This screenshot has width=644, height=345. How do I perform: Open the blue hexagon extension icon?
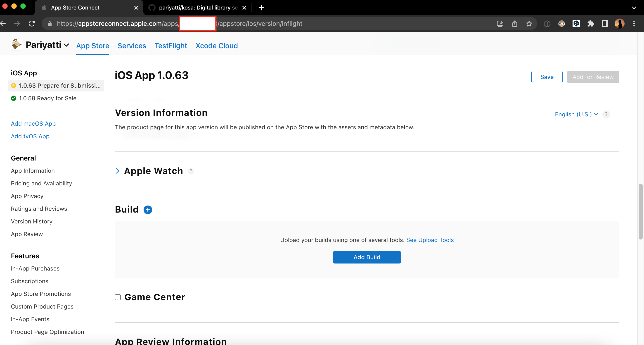click(x=576, y=24)
